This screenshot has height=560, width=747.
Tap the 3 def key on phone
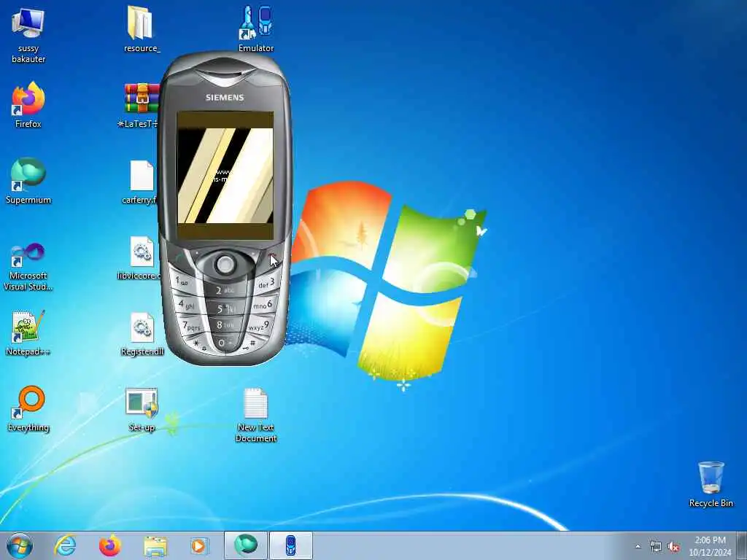(x=267, y=284)
